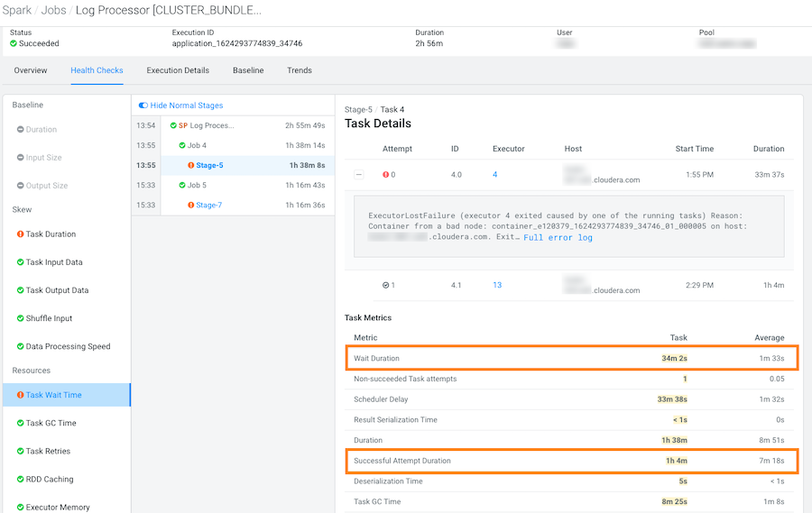Click red failed icon on attempt 0
Viewport: 812px width, 513px height.
coord(385,174)
